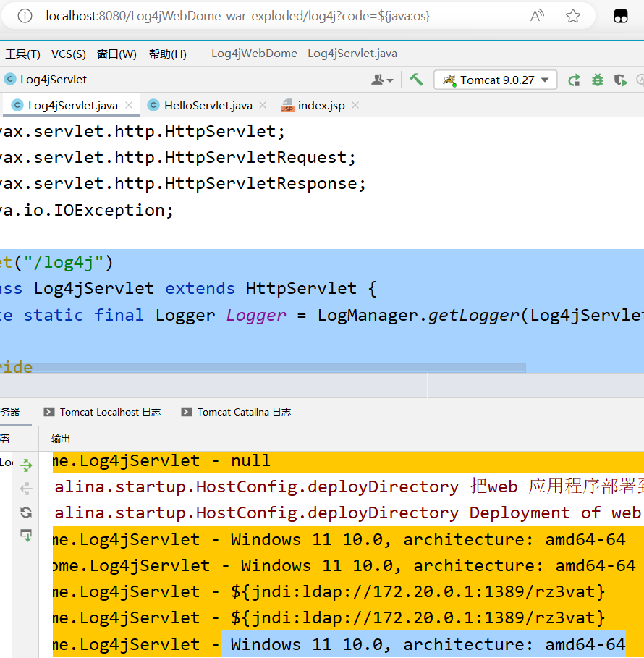Click the horizontal scrollbar in the code editor

coord(263,368)
